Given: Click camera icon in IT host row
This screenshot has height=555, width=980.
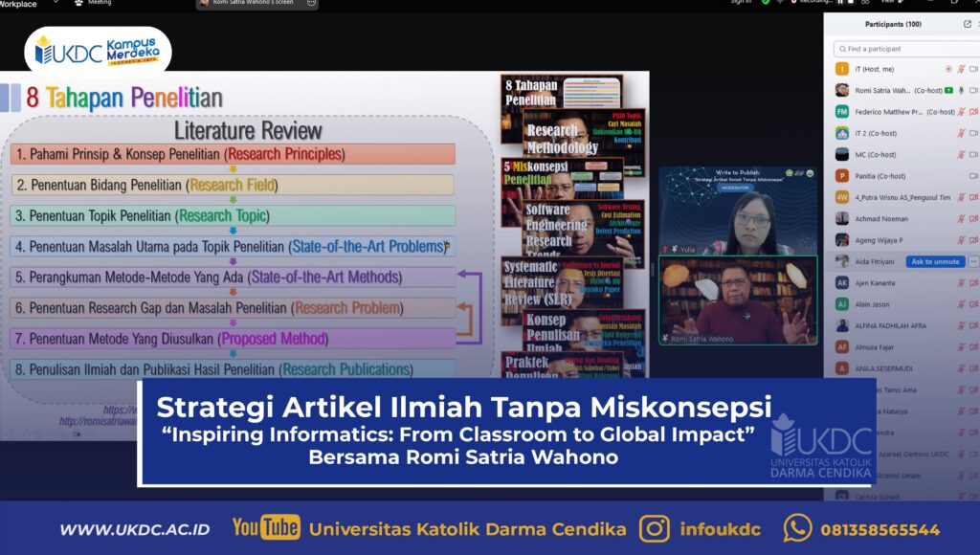Looking at the screenshot, I should coord(973,69).
